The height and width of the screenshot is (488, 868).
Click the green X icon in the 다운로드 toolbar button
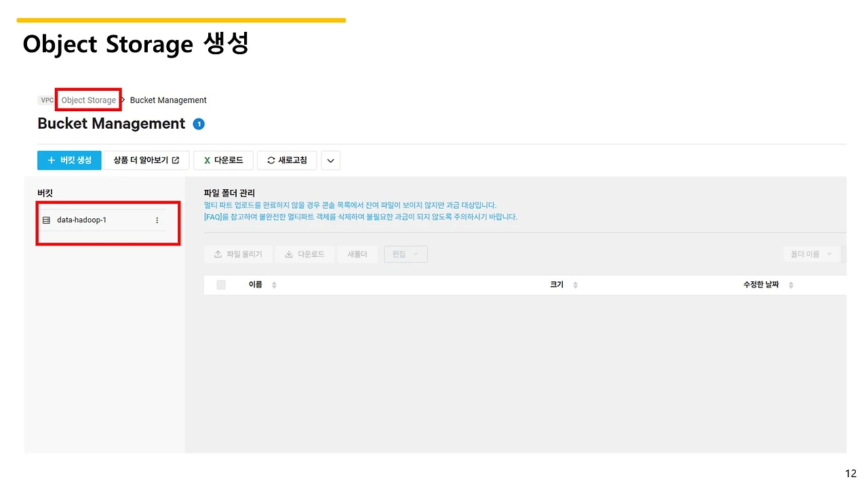click(x=208, y=160)
